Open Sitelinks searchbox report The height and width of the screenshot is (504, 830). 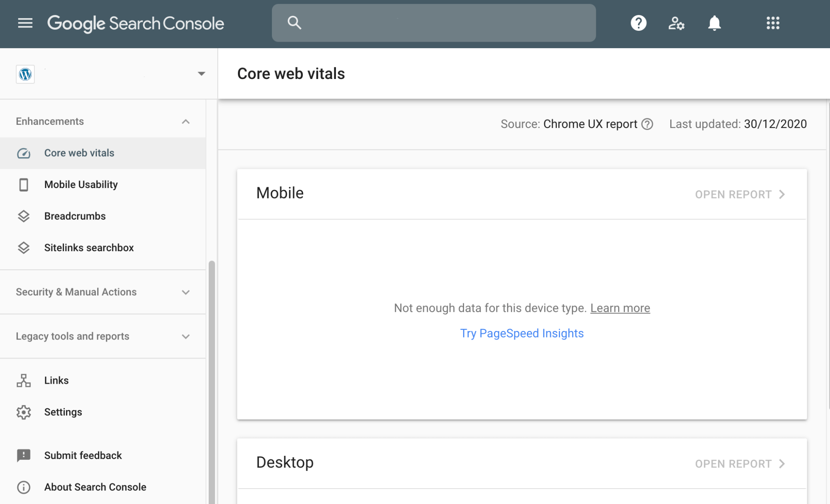(x=103, y=248)
